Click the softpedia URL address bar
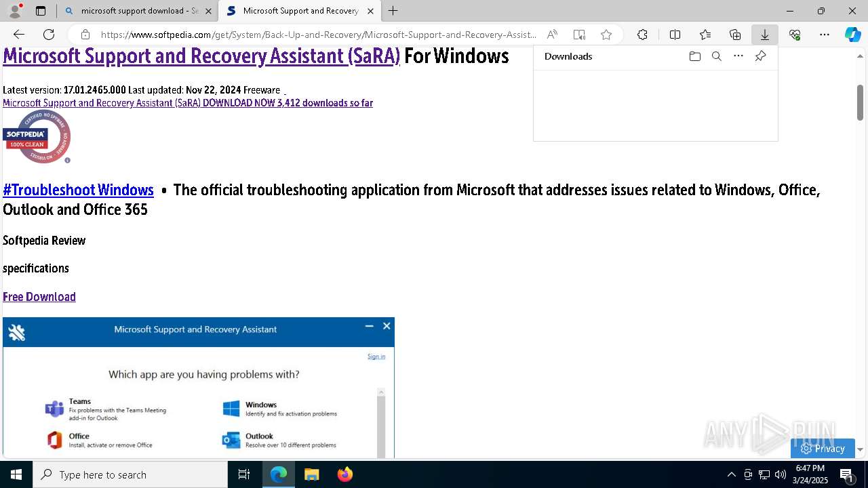Viewport: 868px width, 488px height. [x=319, y=35]
